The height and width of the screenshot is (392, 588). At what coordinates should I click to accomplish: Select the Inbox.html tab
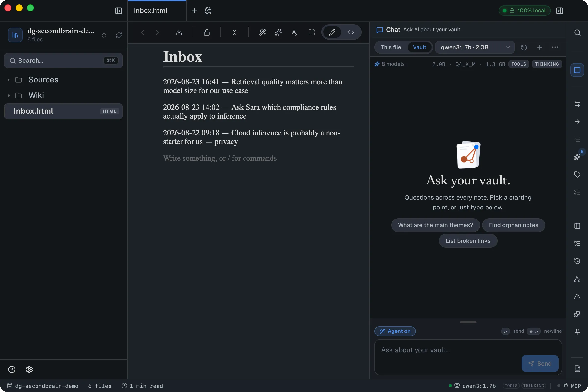click(x=157, y=11)
